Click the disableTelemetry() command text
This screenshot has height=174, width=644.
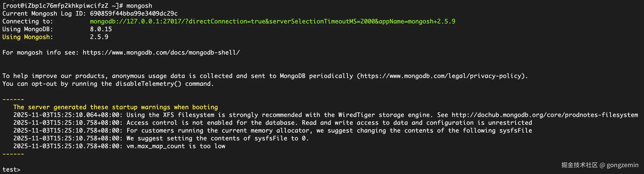pyautogui.click(x=148, y=84)
